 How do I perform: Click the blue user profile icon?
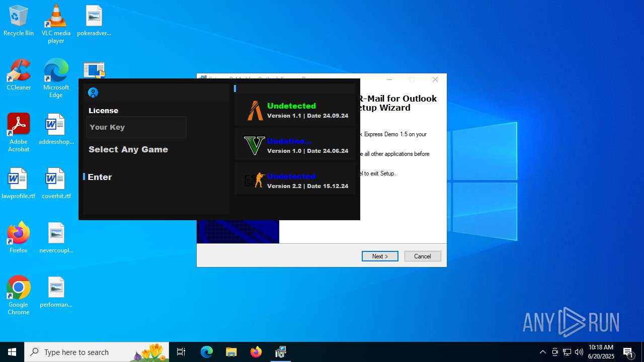tap(93, 93)
